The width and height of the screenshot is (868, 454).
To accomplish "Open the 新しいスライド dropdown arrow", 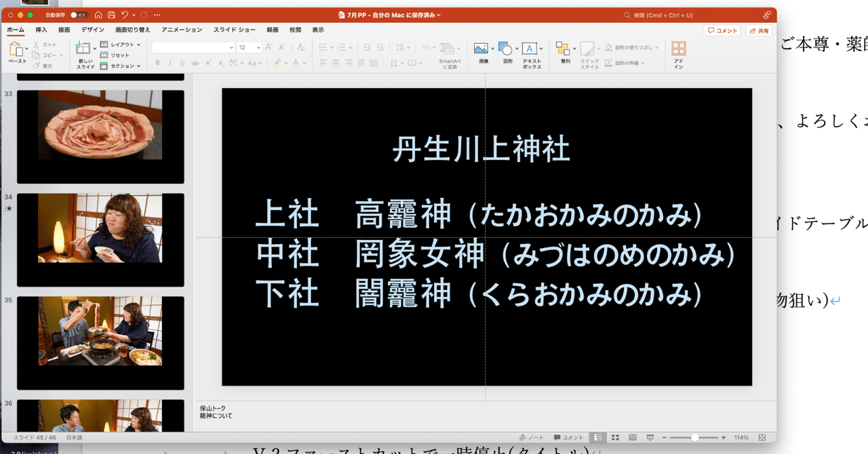I will (x=94, y=49).
